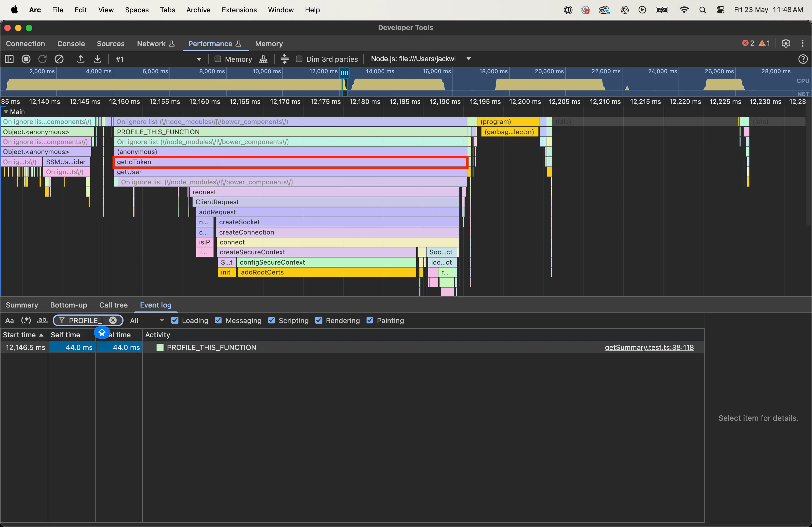This screenshot has width=812, height=527.
Task: Open the DevTools three-dot menu
Action: pos(802,43)
